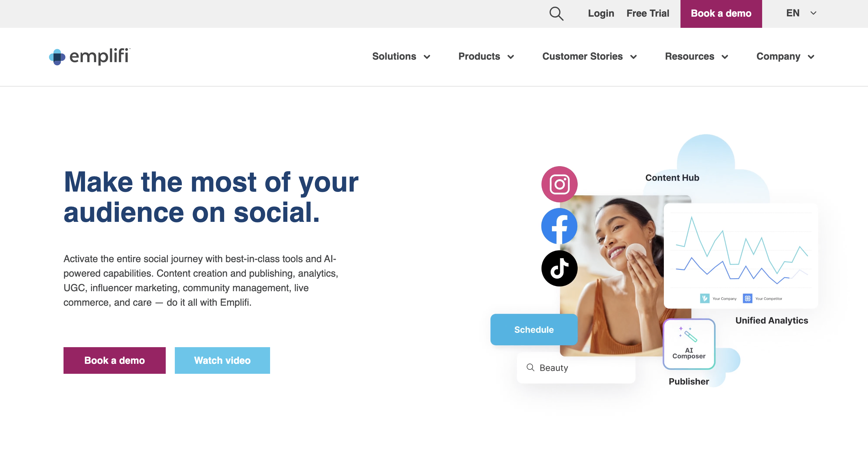Click the Instagram icon
Viewport: 868px width, 454px height.
[x=560, y=184]
